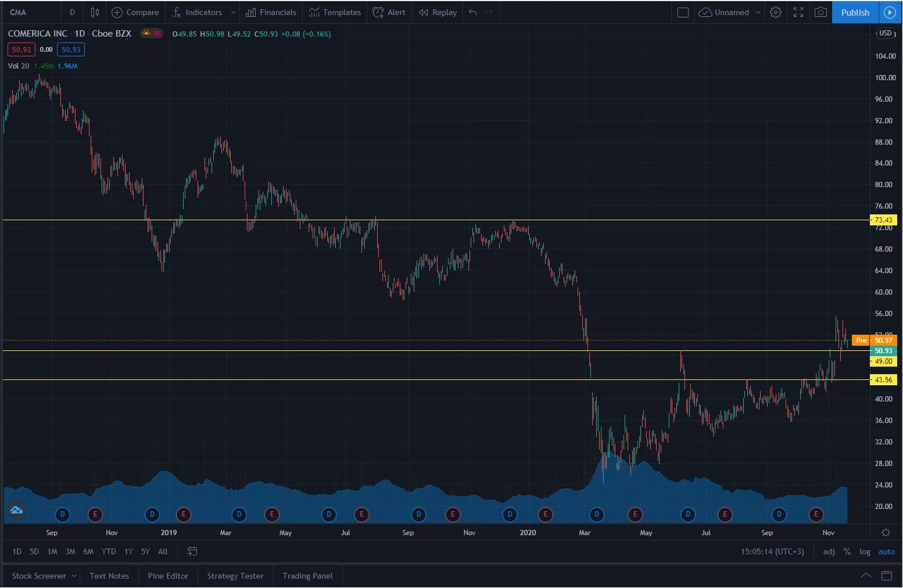Click the cloud logo icon at chart bottom-left
The image size is (903, 588).
point(16,510)
